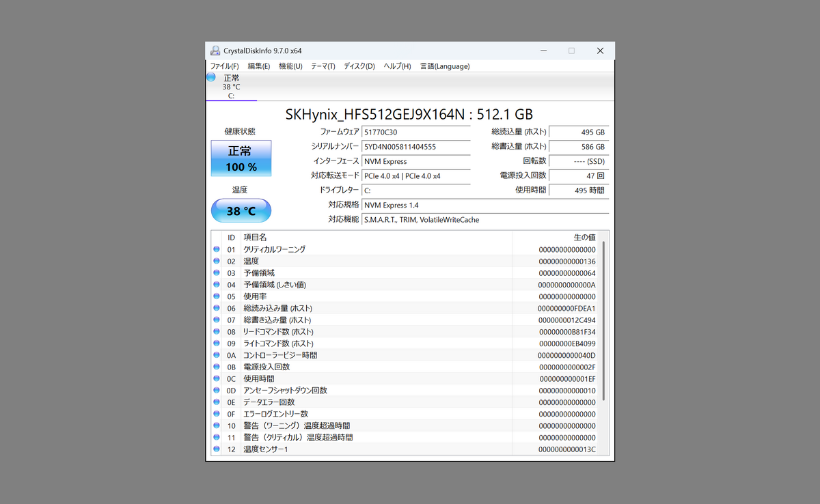820x504 pixels.
Task: Click the status orb for 温度センサー1 row
Action: [217, 449]
